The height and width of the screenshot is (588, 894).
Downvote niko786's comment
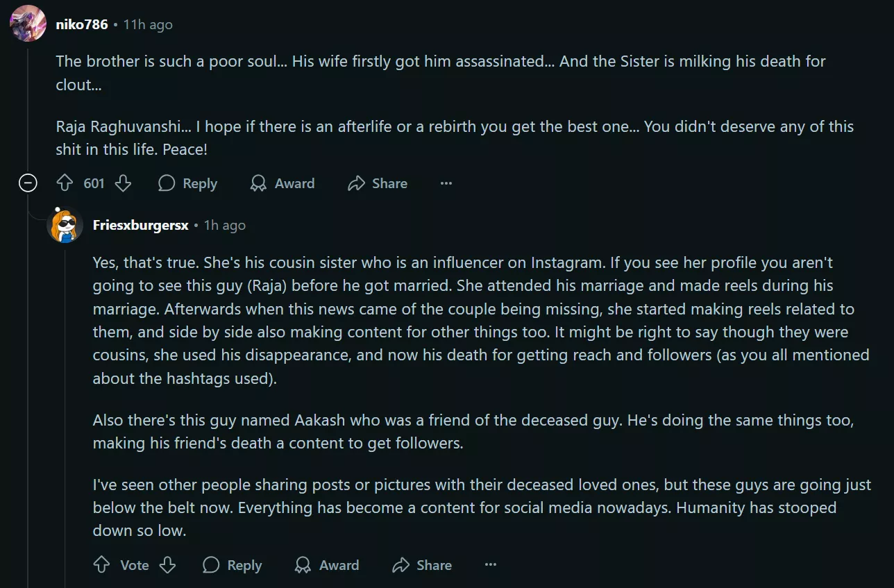point(123,183)
